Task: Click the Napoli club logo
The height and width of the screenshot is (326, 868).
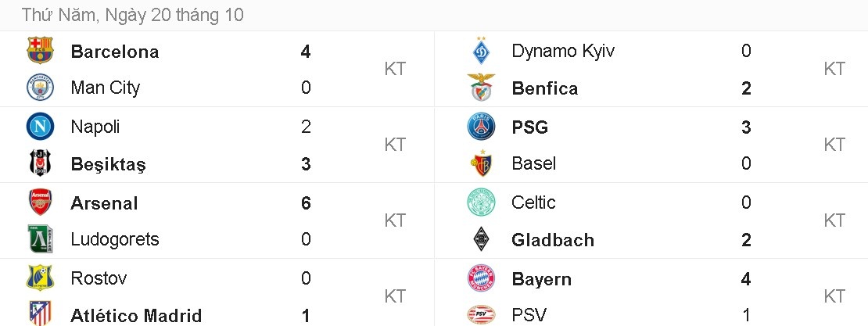Action: click(40, 127)
